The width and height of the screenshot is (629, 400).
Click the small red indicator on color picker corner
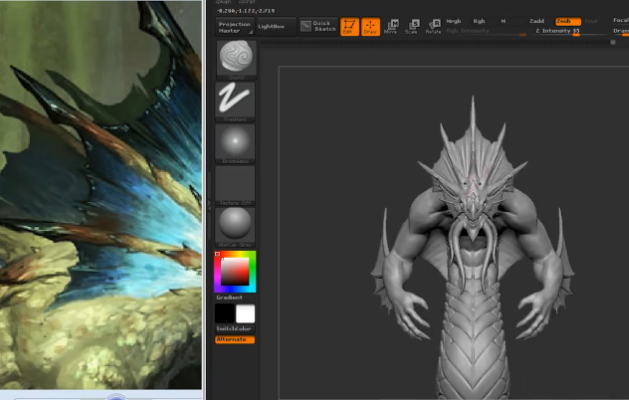(x=217, y=254)
